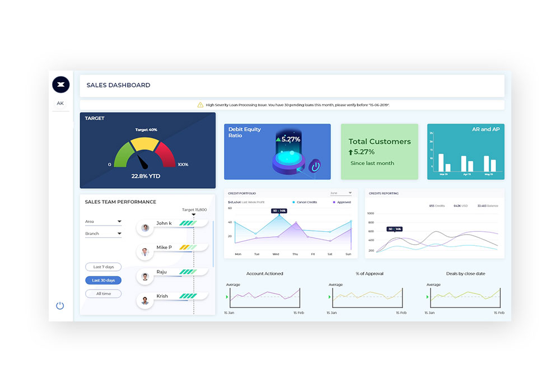The image size is (560, 392).
Task: Click the green segment of target gauge
Action: click(x=123, y=155)
